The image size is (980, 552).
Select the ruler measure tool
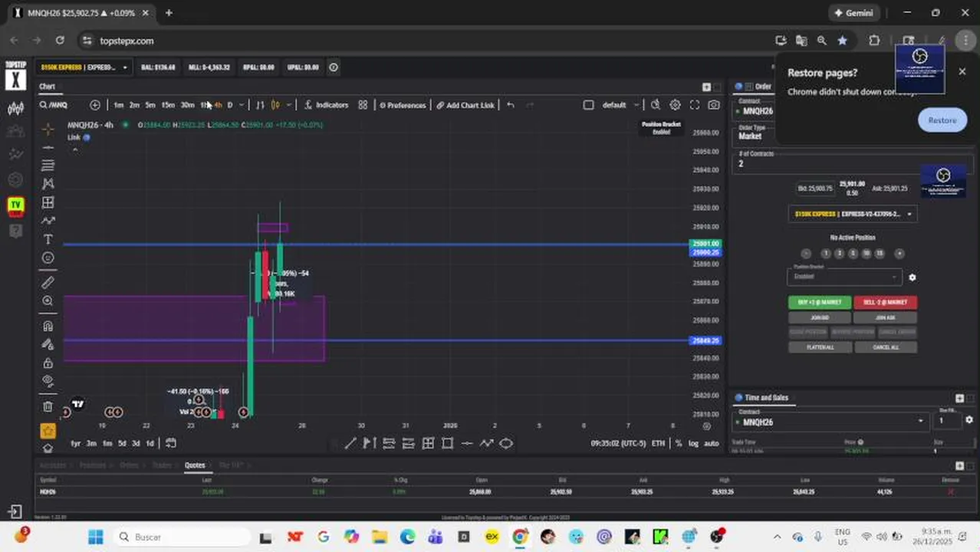coord(48,283)
